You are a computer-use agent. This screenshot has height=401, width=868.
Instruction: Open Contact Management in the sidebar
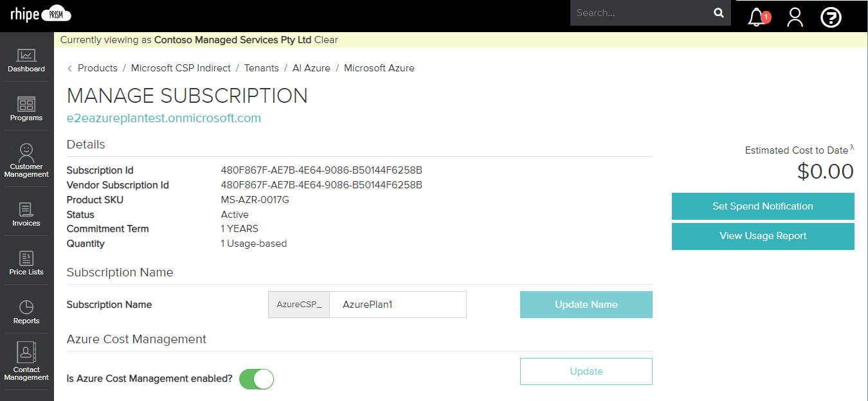26,362
